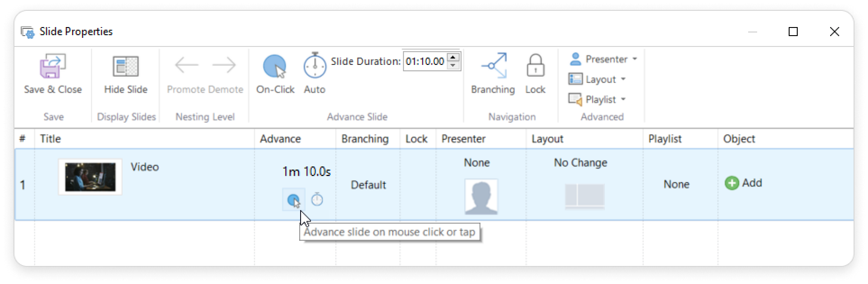Viewport: 868px width, 284px height.
Task: Toggle auto advance timer in the Video row
Action: (x=317, y=199)
